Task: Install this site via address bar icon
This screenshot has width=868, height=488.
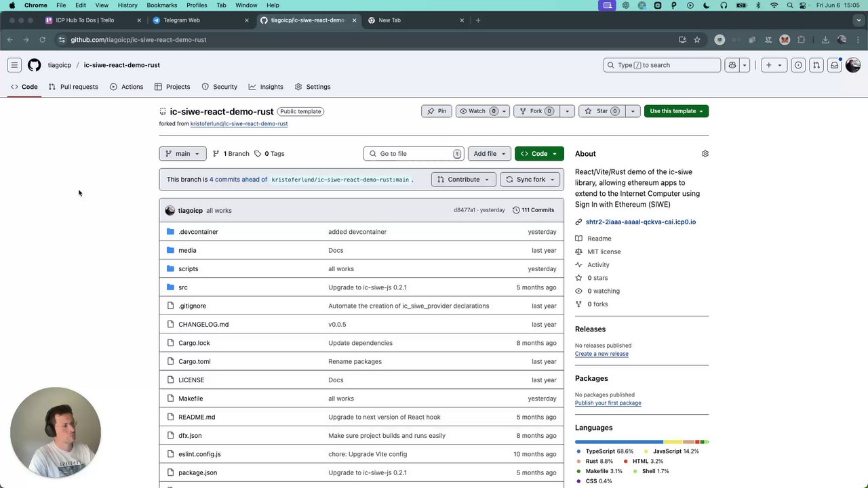Action: click(x=682, y=40)
